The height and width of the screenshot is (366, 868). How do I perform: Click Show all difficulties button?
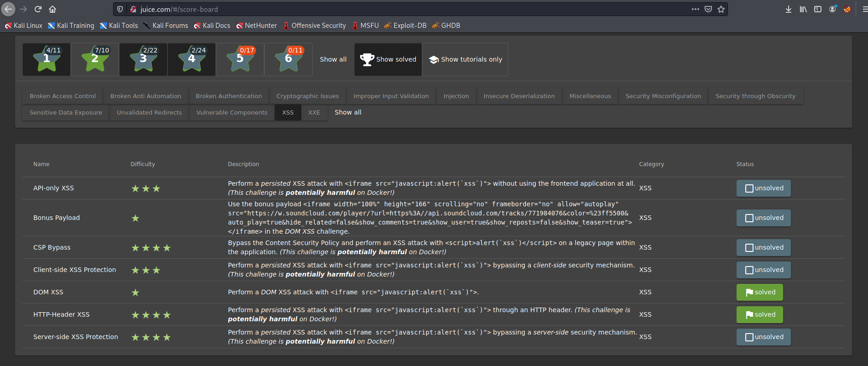[x=333, y=59]
